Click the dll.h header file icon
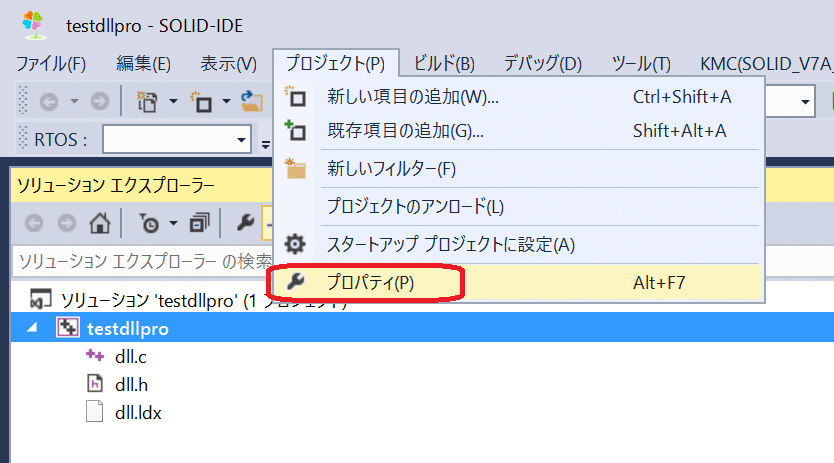The width and height of the screenshot is (834, 463). click(x=95, y=383)
